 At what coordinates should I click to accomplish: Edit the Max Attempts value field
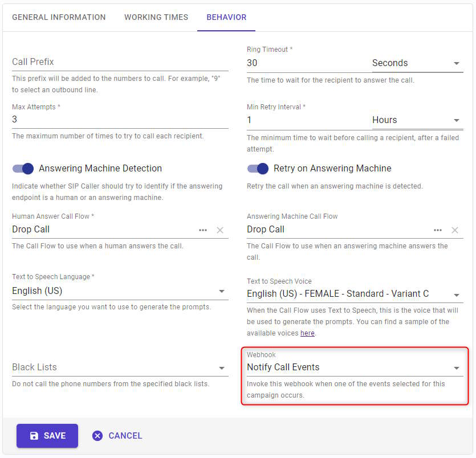point(120,120)
